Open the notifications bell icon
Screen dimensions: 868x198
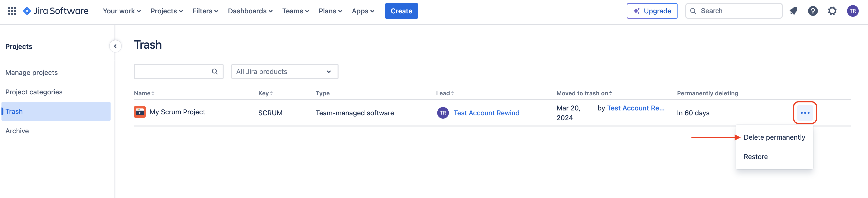pyautogui.click(x=793, y=11)
